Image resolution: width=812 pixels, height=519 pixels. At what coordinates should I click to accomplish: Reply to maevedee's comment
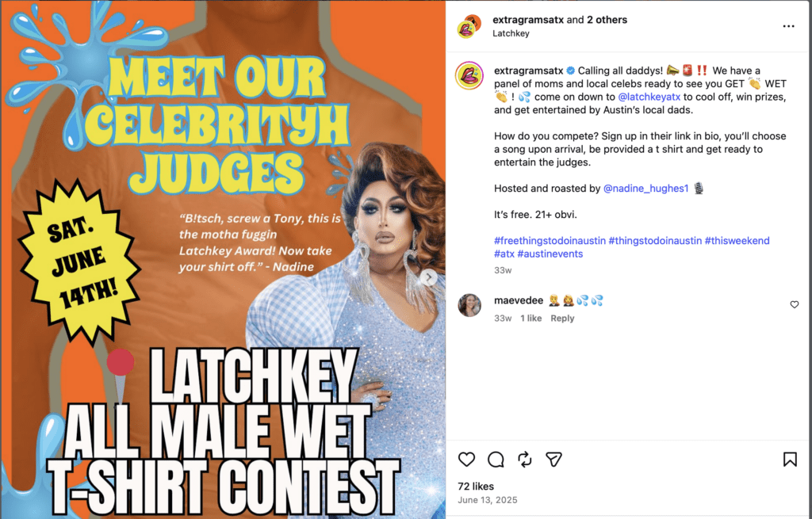[x=562, y=319]
